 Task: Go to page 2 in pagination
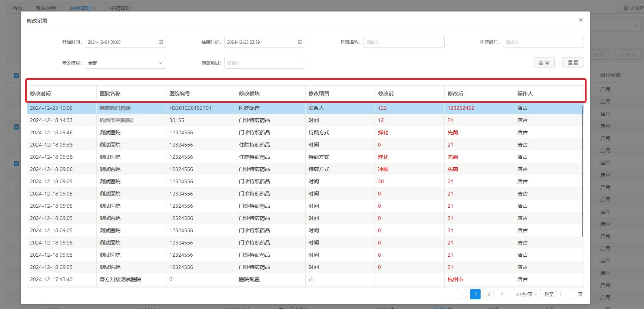(489, 294)
